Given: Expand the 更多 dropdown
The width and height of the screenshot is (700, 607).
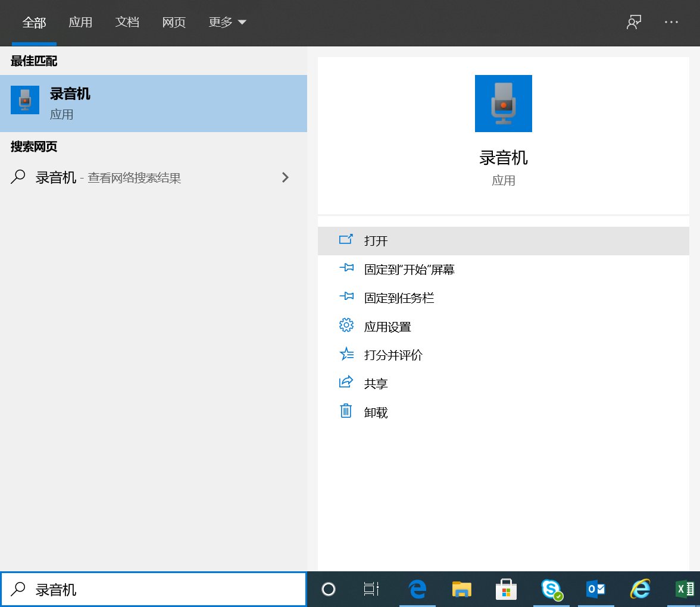Looking at the screenshot, I should tap(227, 22).
